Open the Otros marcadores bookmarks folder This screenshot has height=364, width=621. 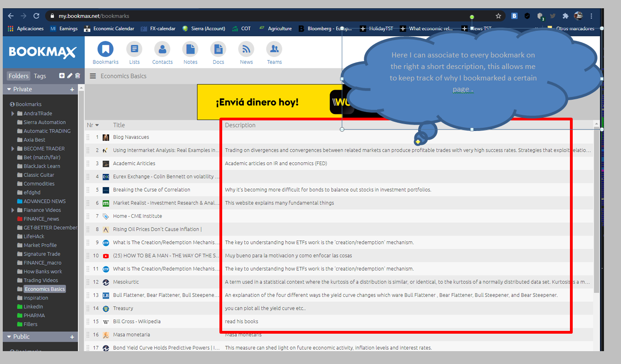pyautogui.click(x=570, y=28)
